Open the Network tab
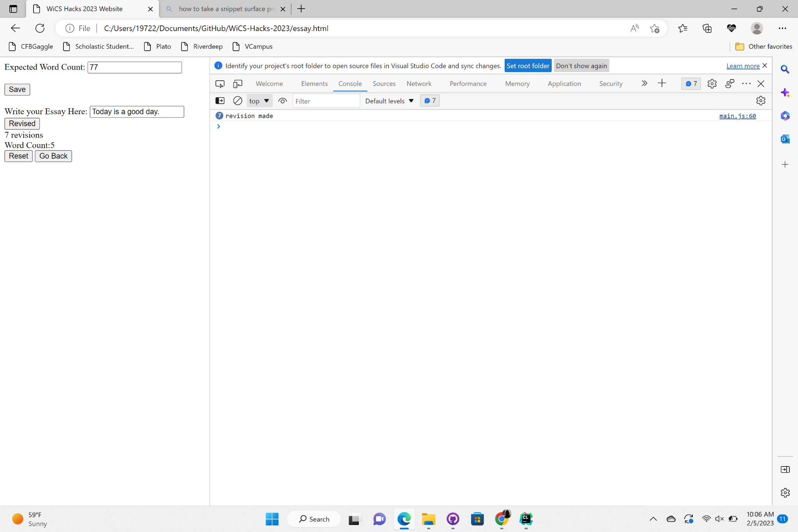This screenshot has width=798, height=532. click(x=419, y=84)
